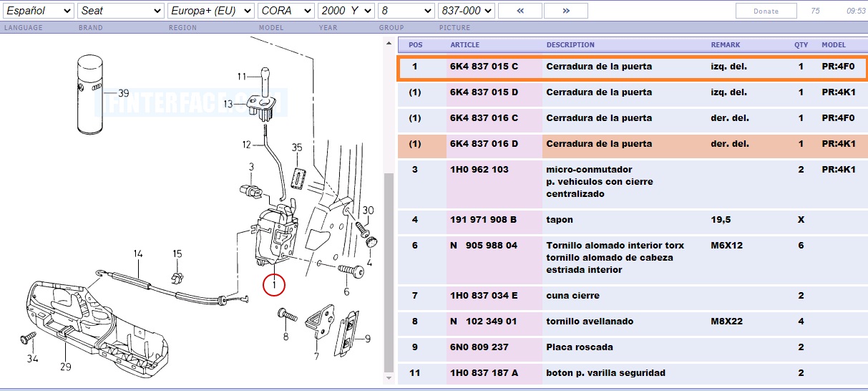
Task: Expand the Region dropdown Europa+ (EU)
Action: (211, 11)
